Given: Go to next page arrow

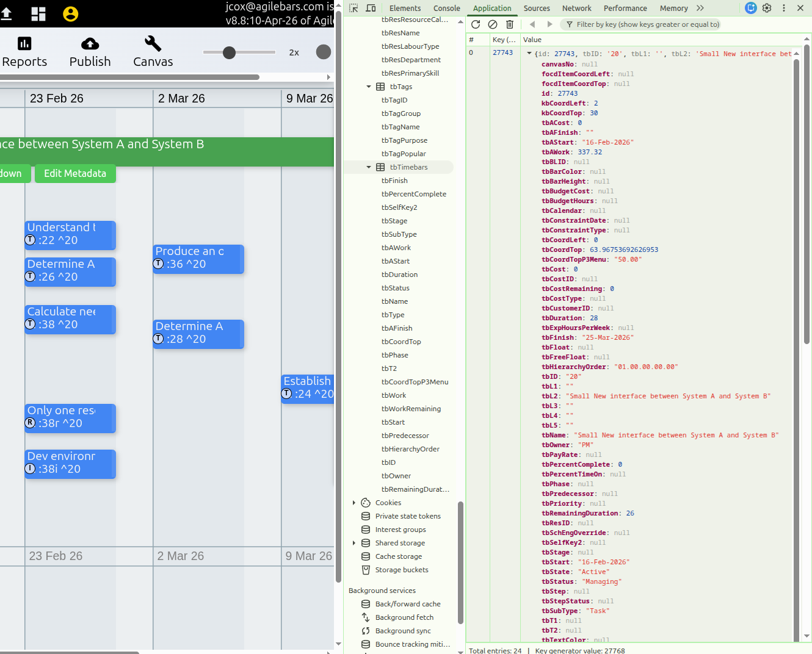Looking at the screenshot, I should click(549, 24).
